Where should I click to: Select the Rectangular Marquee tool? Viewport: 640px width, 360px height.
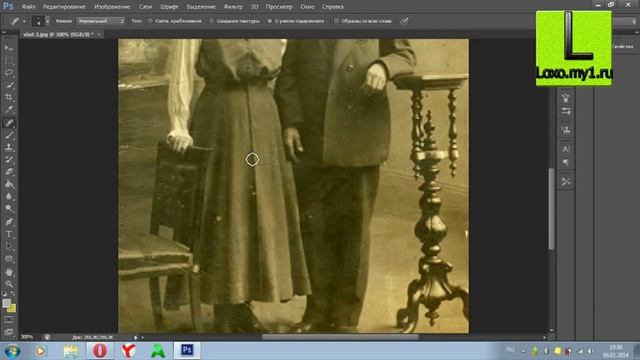[9, 61]
